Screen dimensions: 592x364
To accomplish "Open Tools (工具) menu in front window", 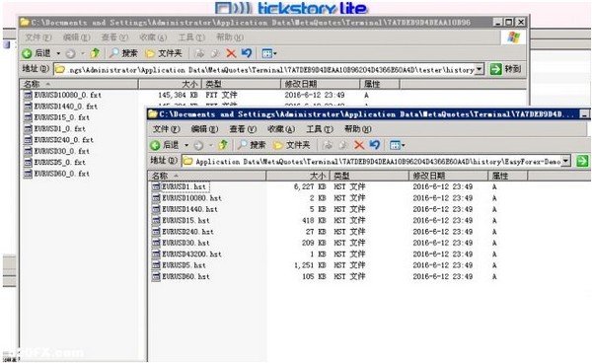I will 320,129.
